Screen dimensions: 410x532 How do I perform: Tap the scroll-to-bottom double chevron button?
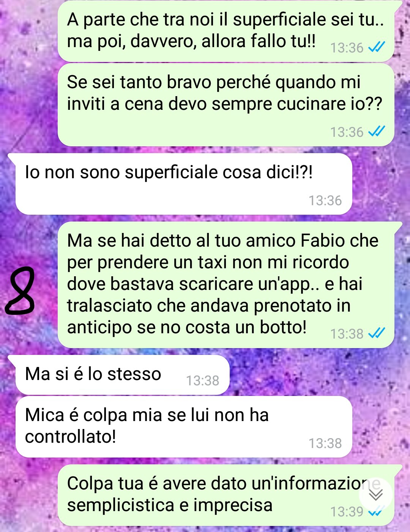[x=376, y=495]
